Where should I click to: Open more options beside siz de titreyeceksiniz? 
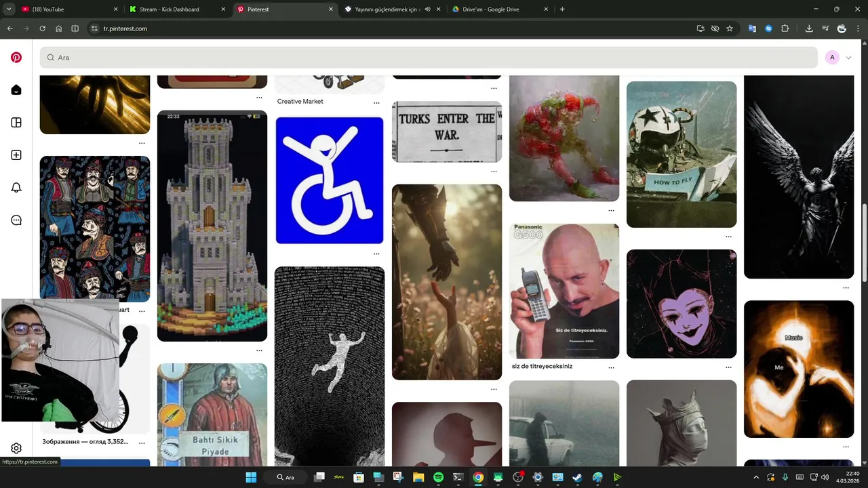[x=611, y=367]
